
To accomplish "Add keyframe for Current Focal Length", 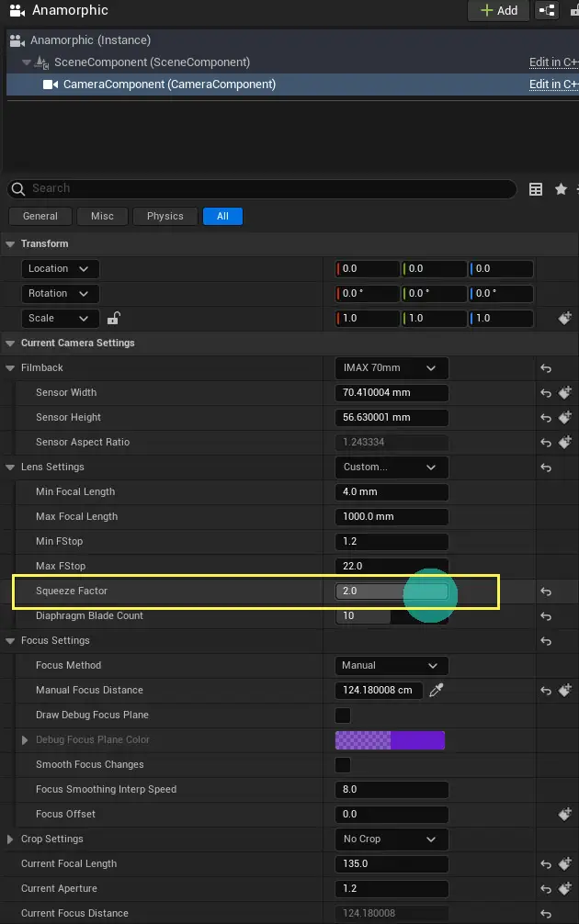I will tap(565, 864).
